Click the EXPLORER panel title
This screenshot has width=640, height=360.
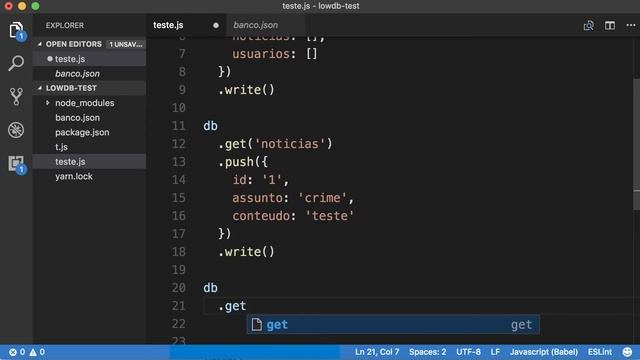64,25
